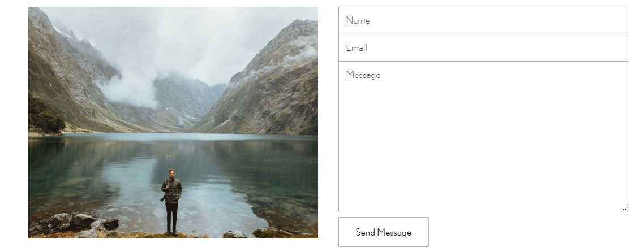
Task: Focus the Email input field
Action: coord(483,47)
